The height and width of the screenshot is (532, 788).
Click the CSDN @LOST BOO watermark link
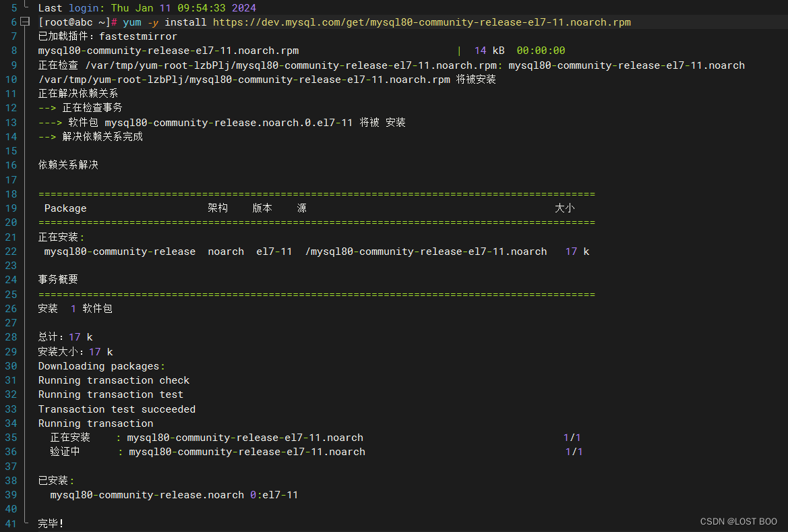click(738, 521)
